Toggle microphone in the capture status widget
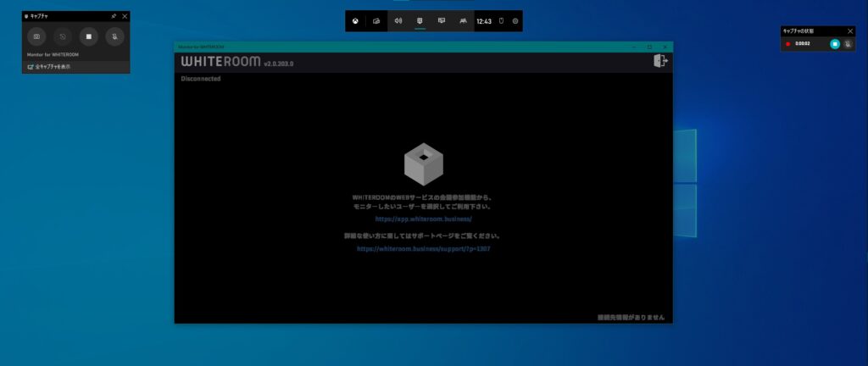868x366 pixels. 848,44
